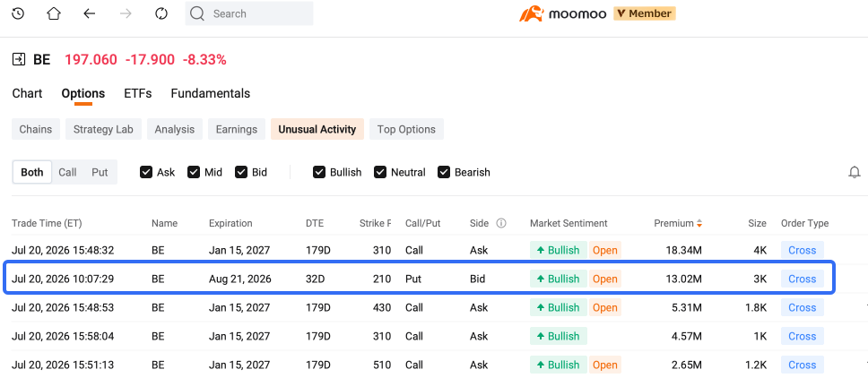868x378 pixels.
Task: Click Cross in the 5.31M premium row
Action: tap(803, 308)
